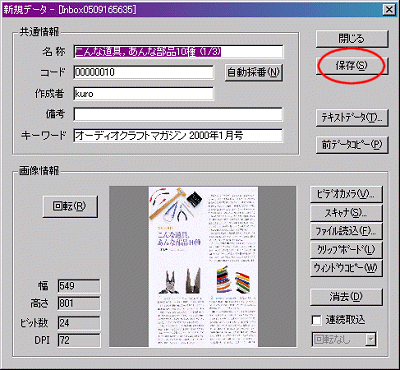Open スキャナ(S) scanner import

coord(346,213)
